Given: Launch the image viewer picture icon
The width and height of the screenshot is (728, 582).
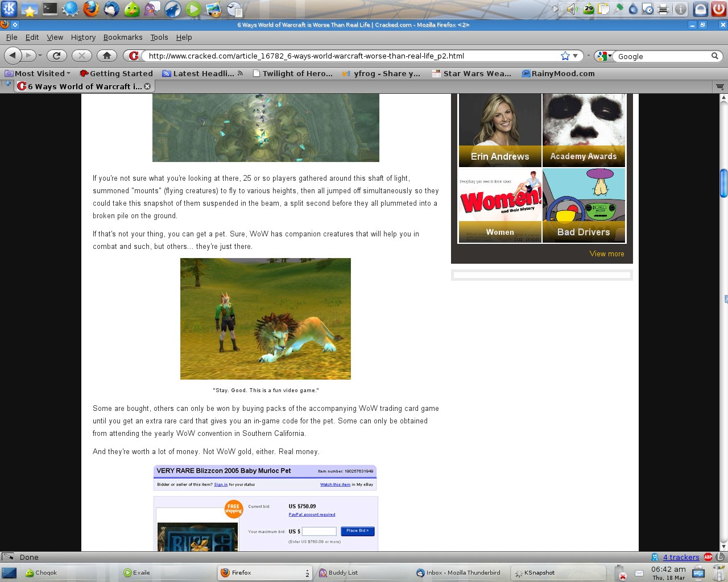Looking at the screenshot, I should click(x=214, y=9).
